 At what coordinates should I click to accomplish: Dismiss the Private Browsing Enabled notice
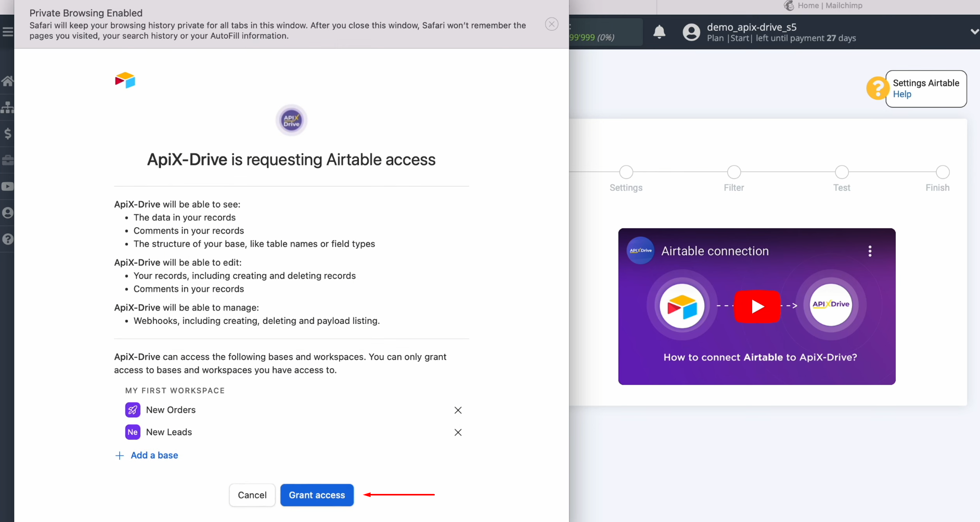click(551, 24)
